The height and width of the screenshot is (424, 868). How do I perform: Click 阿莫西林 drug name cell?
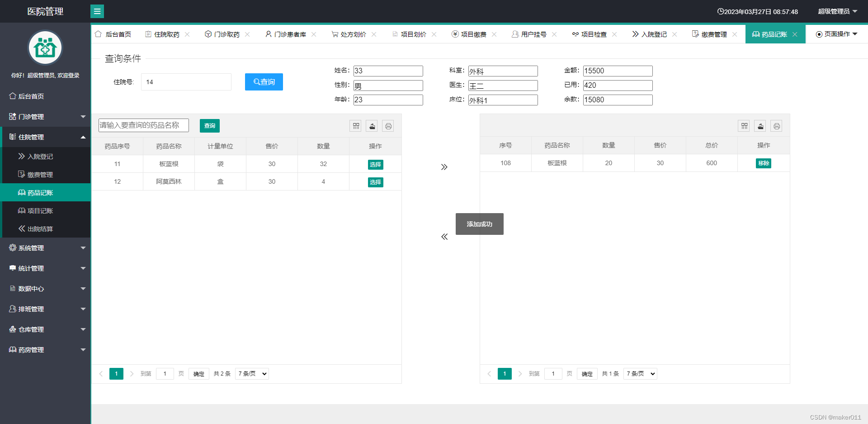point(169,181)
